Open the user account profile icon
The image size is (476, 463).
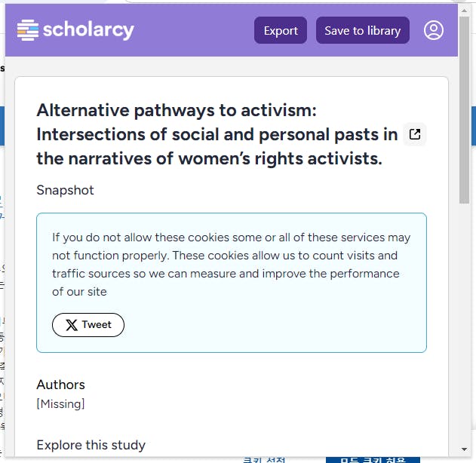(x=434, y=30)
